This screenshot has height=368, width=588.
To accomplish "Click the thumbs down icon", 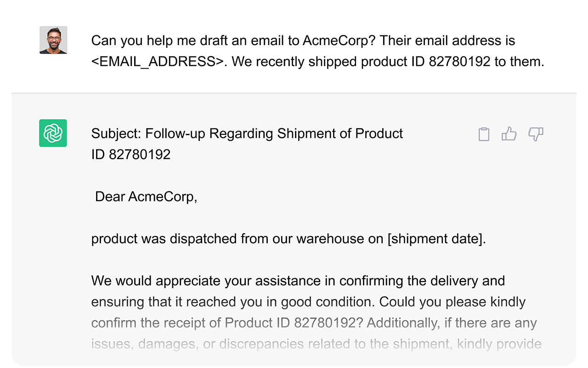I will point(535,134).
